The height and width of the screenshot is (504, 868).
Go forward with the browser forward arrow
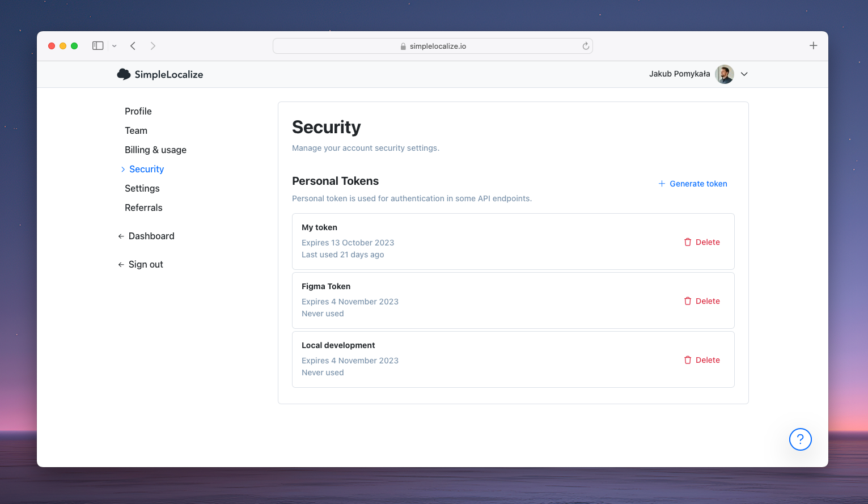(153, 46)
